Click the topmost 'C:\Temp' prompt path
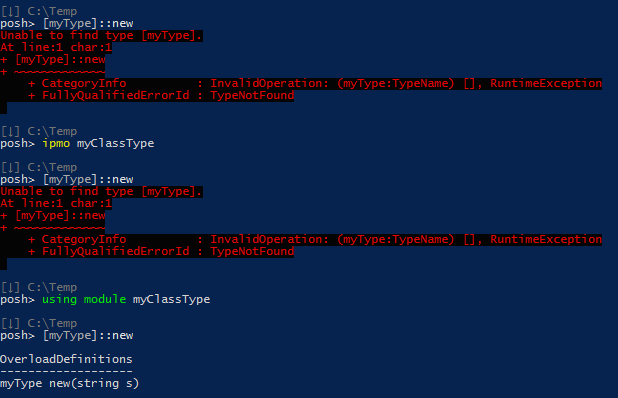618x398 pixels. pyautogui.click(x=52, y=11)
